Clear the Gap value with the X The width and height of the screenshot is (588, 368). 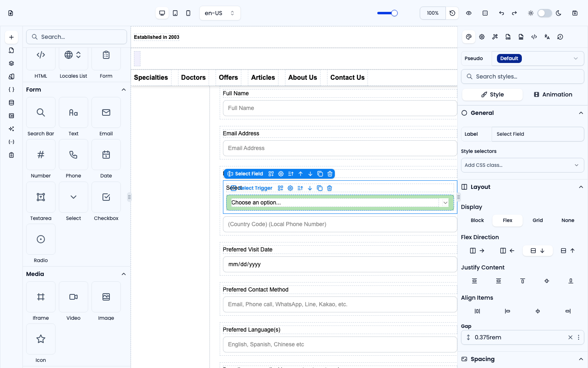(570, 337)
